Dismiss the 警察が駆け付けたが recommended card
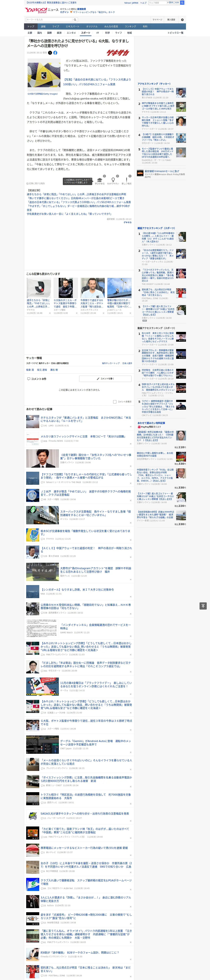The image size is (210, 980). [x=130, y=313]
